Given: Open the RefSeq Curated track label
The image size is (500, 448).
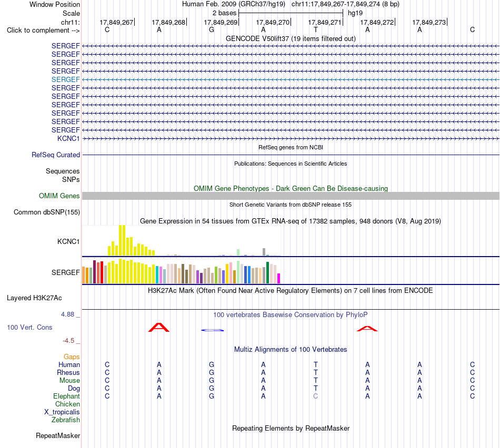Looking at the screenshot, I should coord(56,155).
